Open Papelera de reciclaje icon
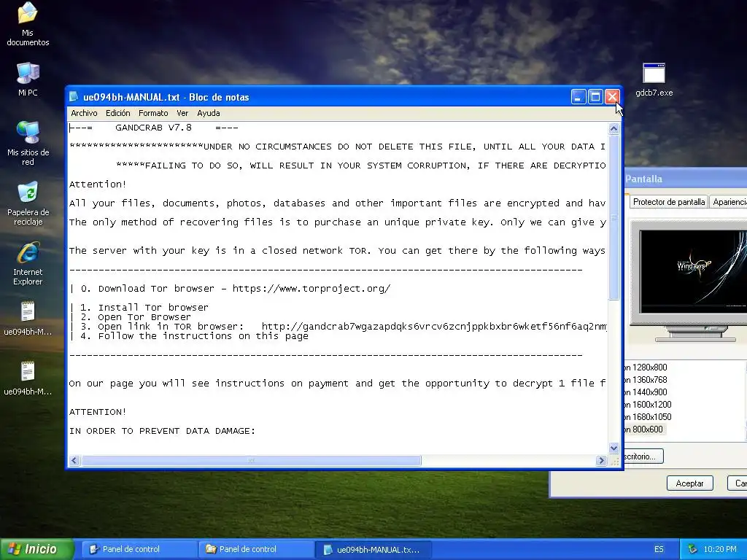This screenshot has height=560, width=747. (x=28, y=203)
